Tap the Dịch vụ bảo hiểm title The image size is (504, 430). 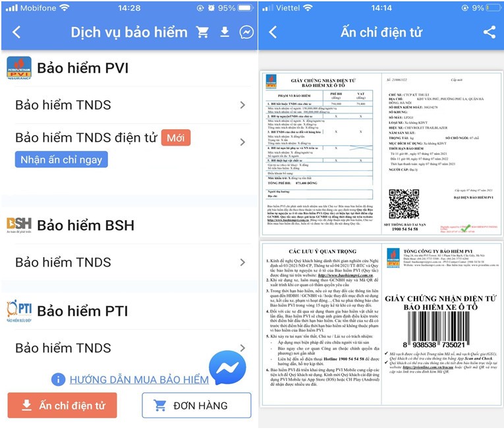129,32
